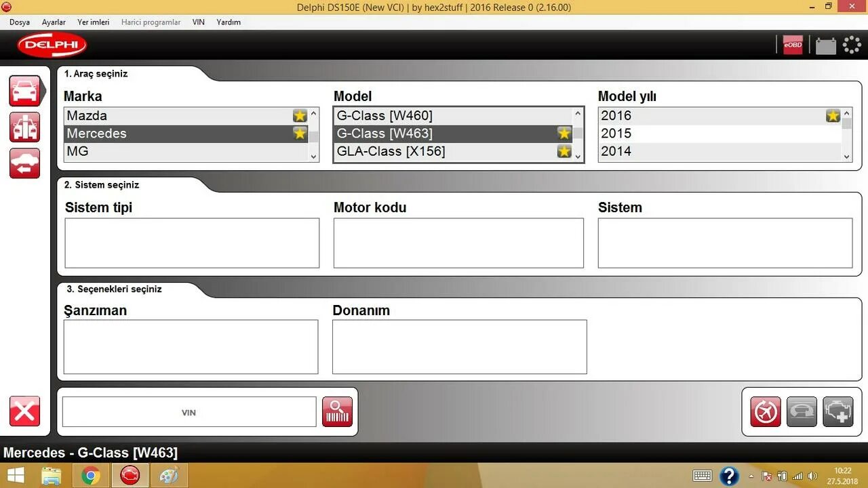
Task: Select model year 2014
Action: pos(719,151)
